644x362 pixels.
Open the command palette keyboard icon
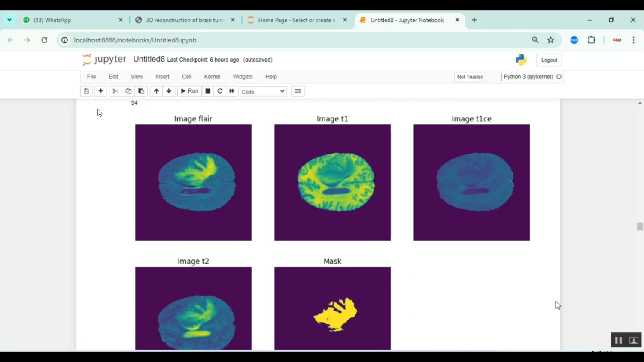click(298, 91)
